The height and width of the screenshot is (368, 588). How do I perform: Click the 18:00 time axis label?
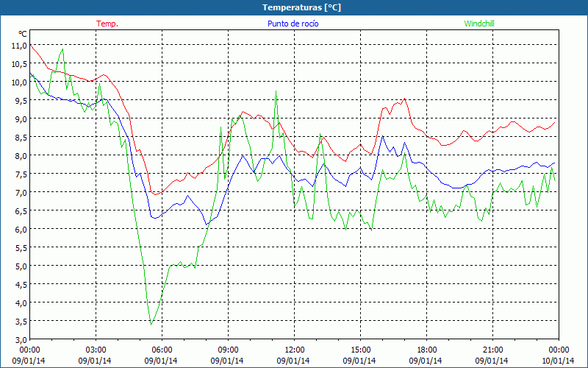[x=427, y=350]
